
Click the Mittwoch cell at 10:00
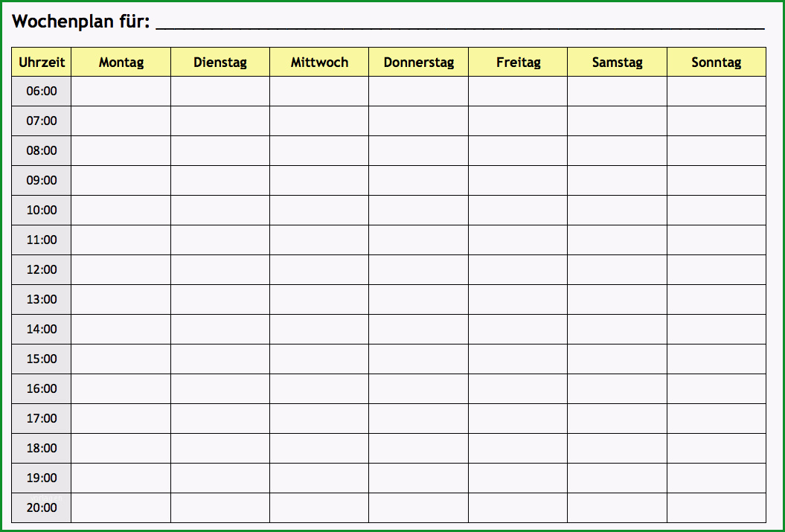(x=319, y=211)
